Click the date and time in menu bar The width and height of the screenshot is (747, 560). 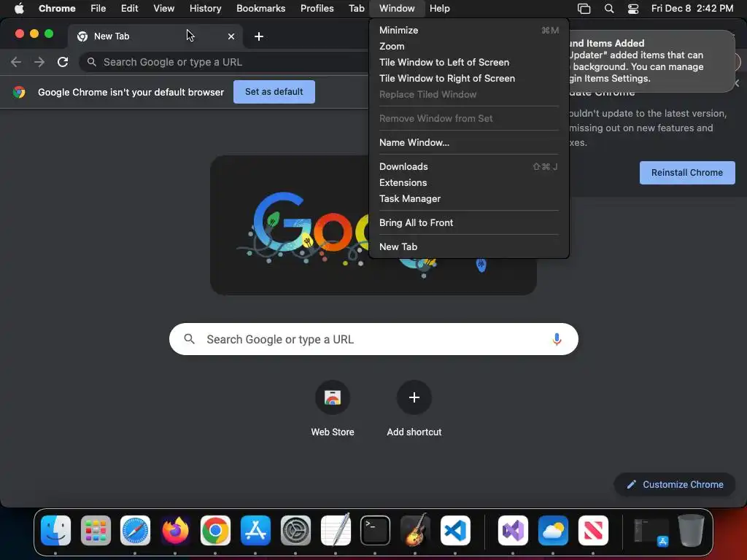pyautogui.click(x=692, y=9)
